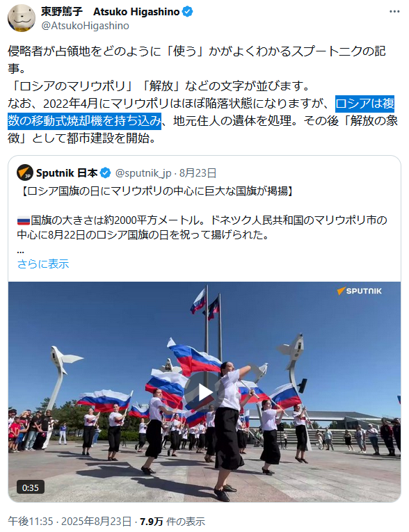Play the Sputnik video
Image resolution: width=409 pixels, height=532 pixels.
click(x=205, y=392)
